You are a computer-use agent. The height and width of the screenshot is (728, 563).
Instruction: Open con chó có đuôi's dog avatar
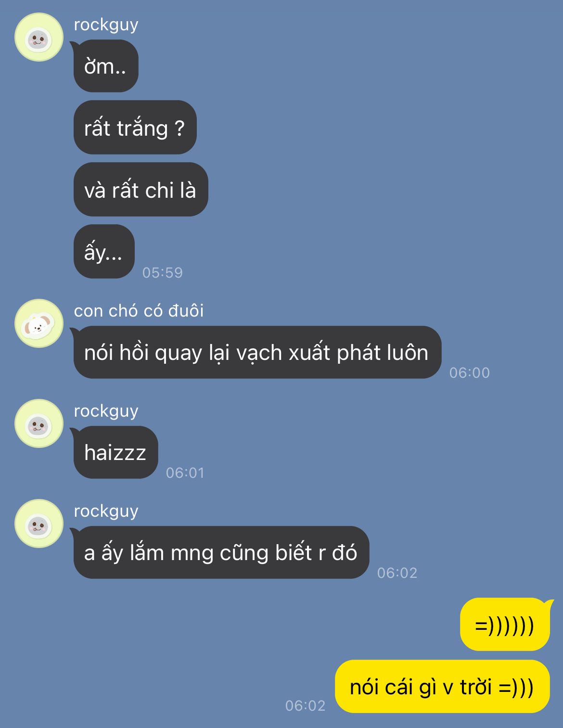point(39,323)
